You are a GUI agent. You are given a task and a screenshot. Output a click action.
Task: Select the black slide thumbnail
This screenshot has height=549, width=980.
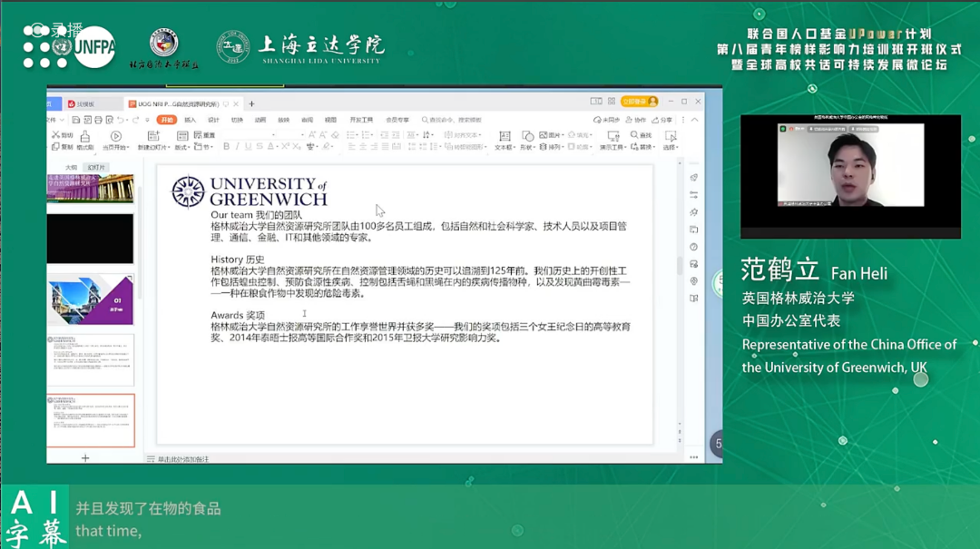90,239
